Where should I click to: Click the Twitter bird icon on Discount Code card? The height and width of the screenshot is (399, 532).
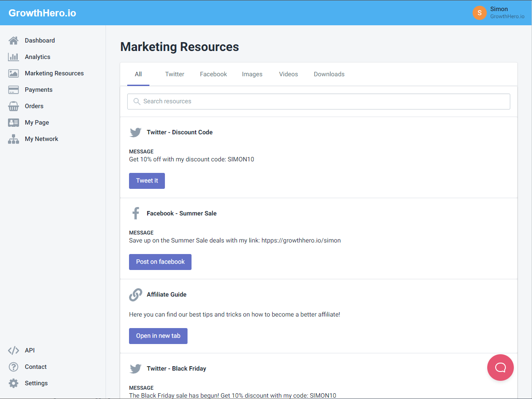click(x=135, y=132)
